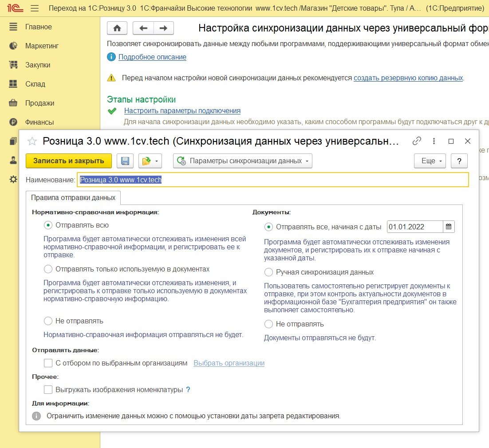Select Отправлять все, начиная с даты
The image size is (489, 448).
tap(268, 227)
